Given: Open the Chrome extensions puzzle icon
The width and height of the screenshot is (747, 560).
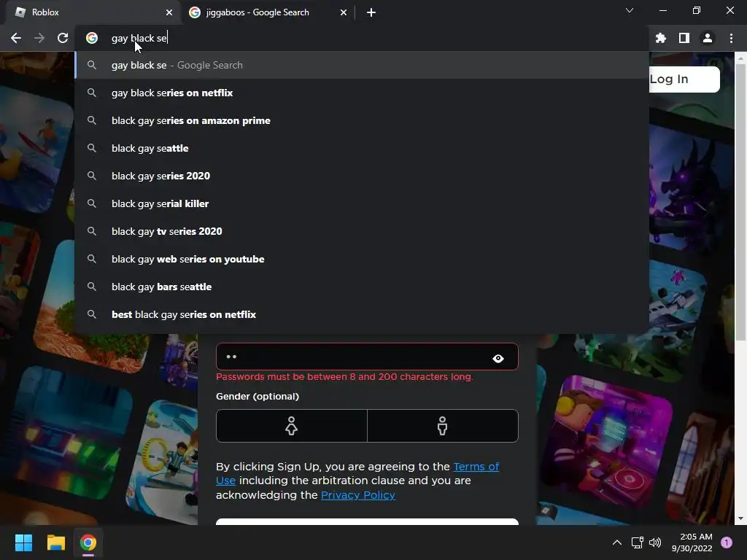Looking at the screenshot, I should 661,38.
